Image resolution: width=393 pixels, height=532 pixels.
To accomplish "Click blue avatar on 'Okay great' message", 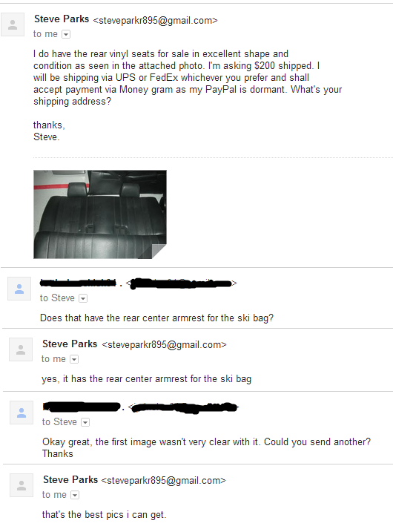I will [22, 413].
